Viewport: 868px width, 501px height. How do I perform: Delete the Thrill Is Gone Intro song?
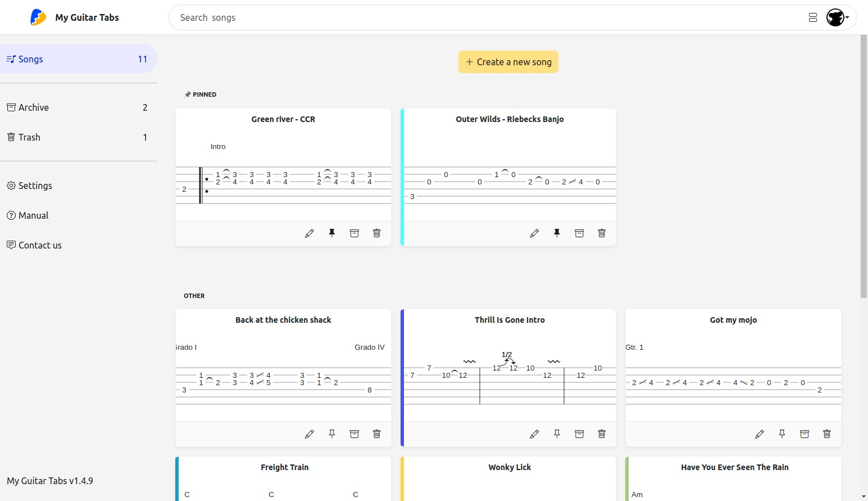602,434
